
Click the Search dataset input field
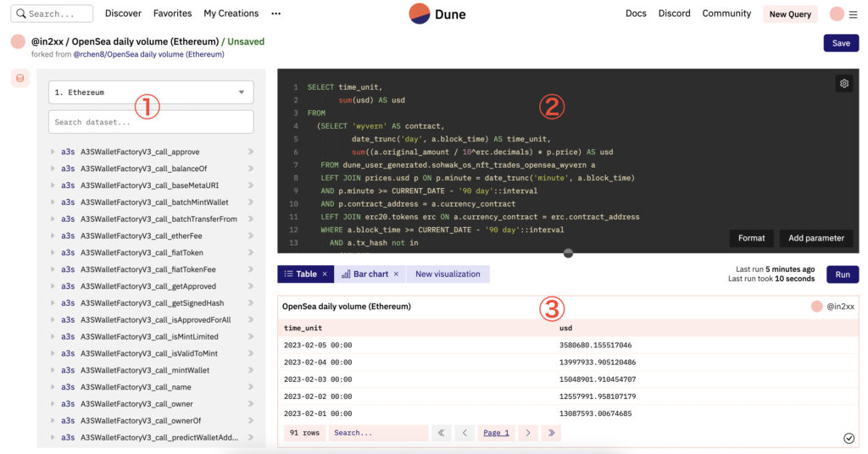[151, 122]
